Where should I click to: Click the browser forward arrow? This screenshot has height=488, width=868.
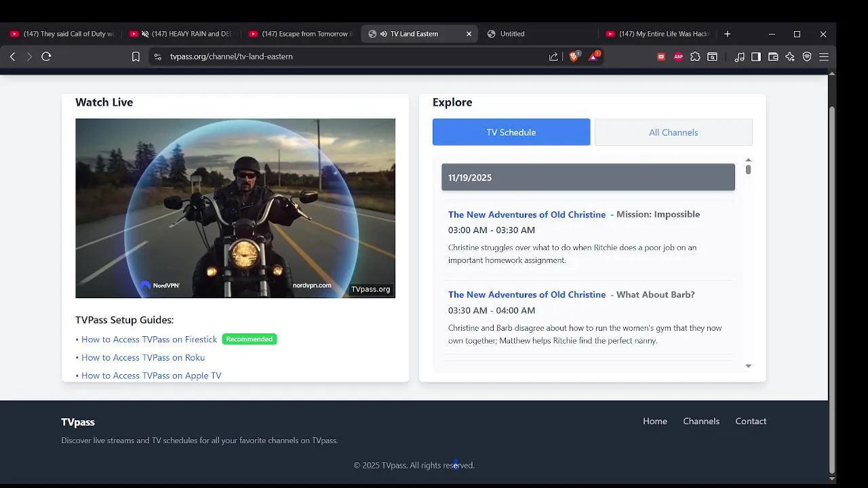(29, 57)
